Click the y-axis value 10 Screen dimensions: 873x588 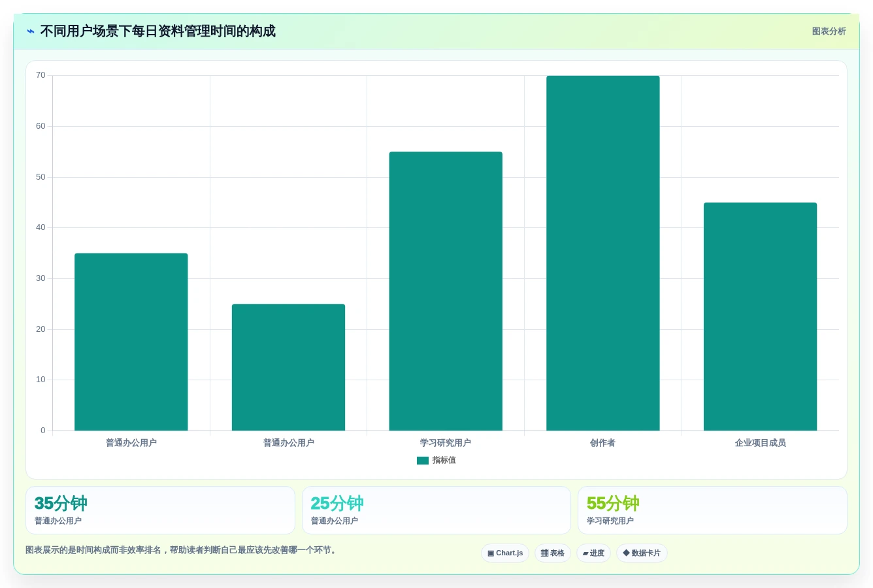tap(41, 380)
